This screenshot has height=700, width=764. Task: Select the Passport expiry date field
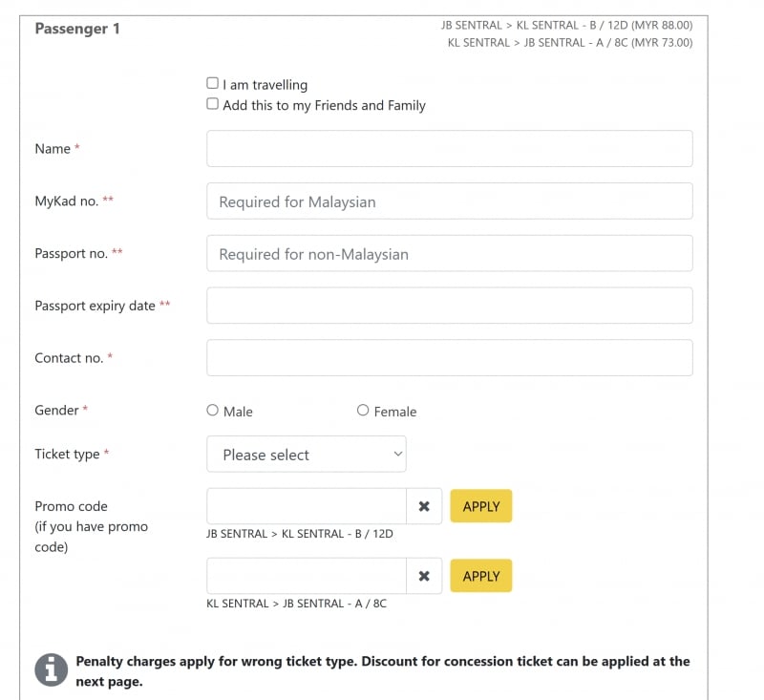[449, 306]
